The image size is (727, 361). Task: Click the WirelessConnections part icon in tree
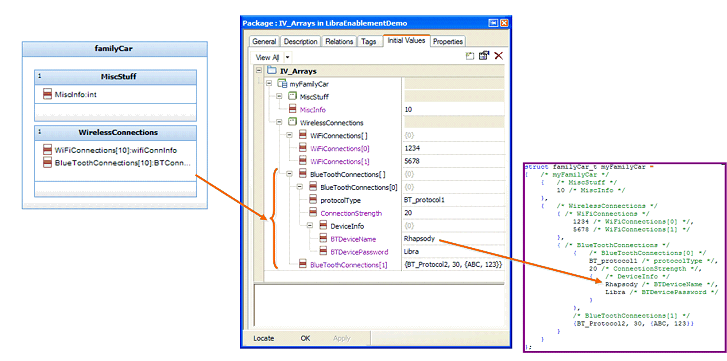point(292,123)
